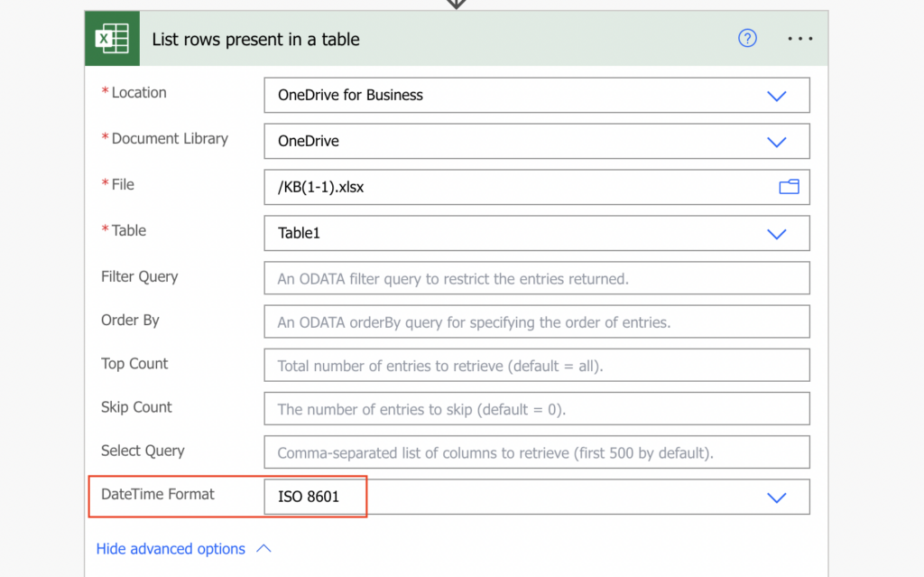Select the ISO 8601 value in DateTime Format

pyautogui.click(x=309, y=497)
